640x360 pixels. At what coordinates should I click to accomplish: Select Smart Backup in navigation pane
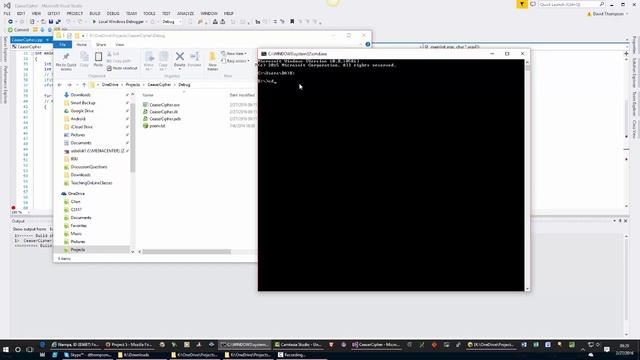pos(83,103)
